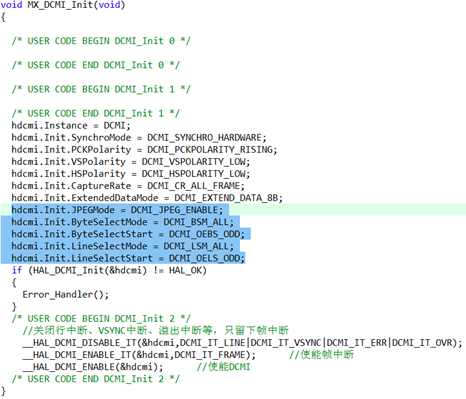Click the hdcmi.Init.SynchroMode field name
The image size is (466, 399).
pyautogui.click(x=71, y=138)
